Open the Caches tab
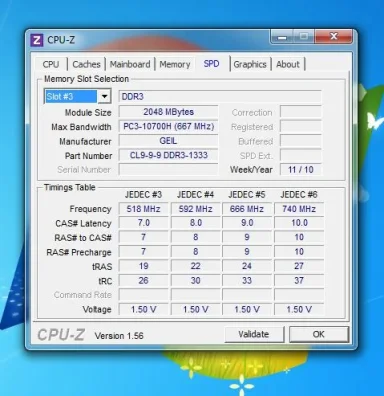 point(86,64)
